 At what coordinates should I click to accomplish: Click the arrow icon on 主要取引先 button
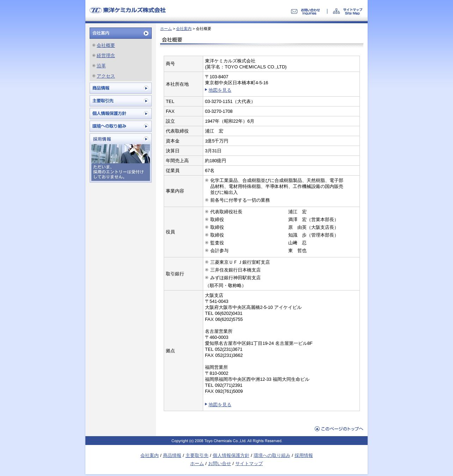click(x=146, y=101)
